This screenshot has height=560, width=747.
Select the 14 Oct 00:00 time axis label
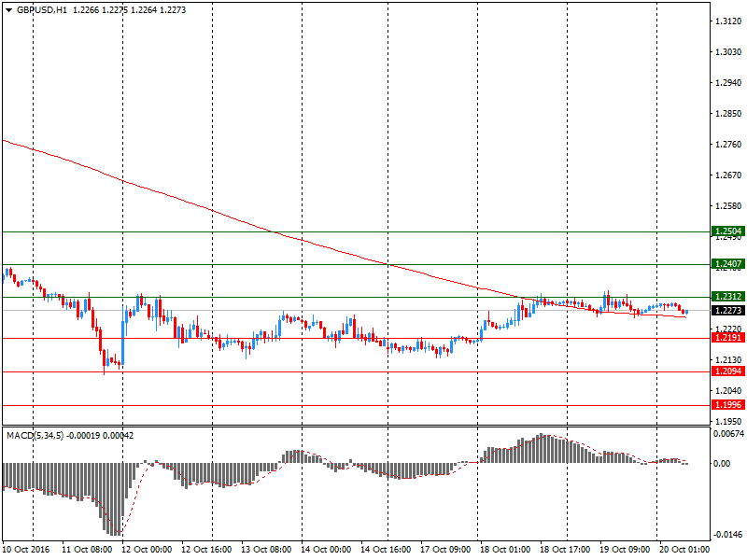[x=326, y=550]
